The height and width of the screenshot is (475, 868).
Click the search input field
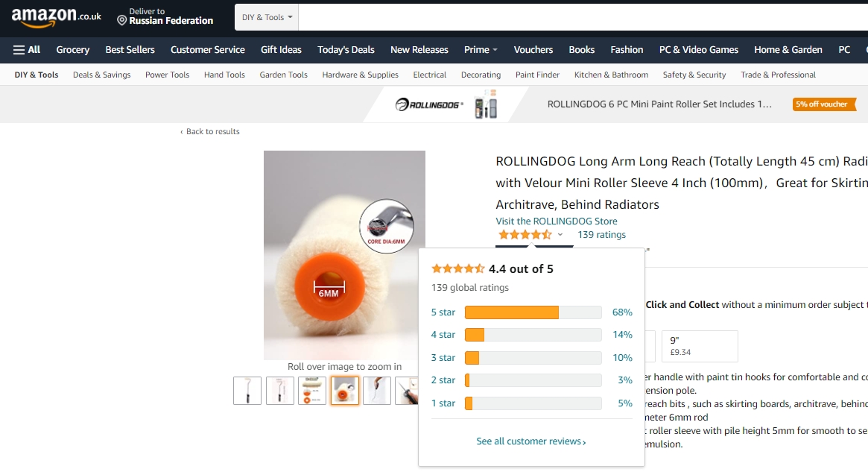point(583,17)
